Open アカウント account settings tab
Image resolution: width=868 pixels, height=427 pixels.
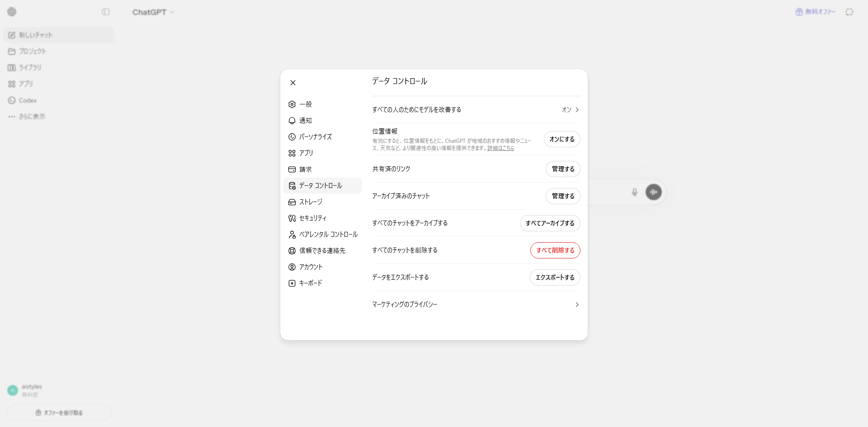(322, 267)
